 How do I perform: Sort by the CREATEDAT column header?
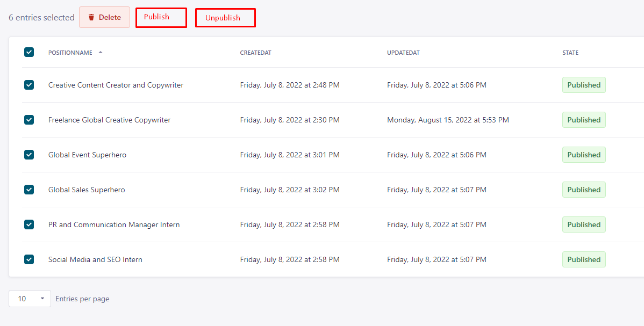click(x=256, y=53)
